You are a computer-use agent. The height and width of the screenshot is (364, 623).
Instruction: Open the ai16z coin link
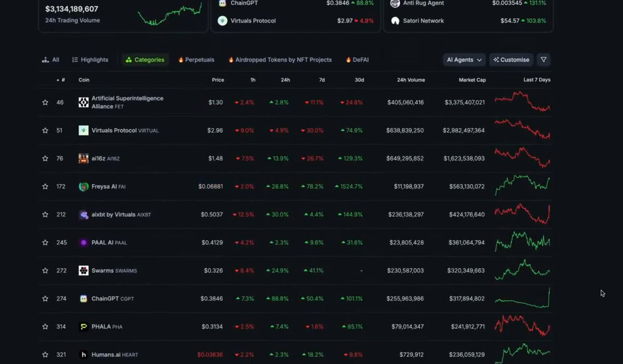coord(105,159)
